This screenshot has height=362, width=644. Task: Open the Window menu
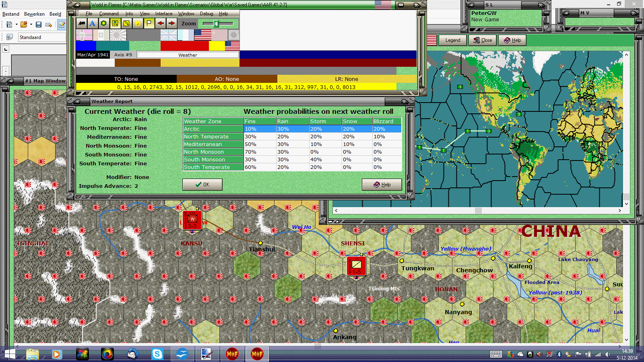(186, 14)
